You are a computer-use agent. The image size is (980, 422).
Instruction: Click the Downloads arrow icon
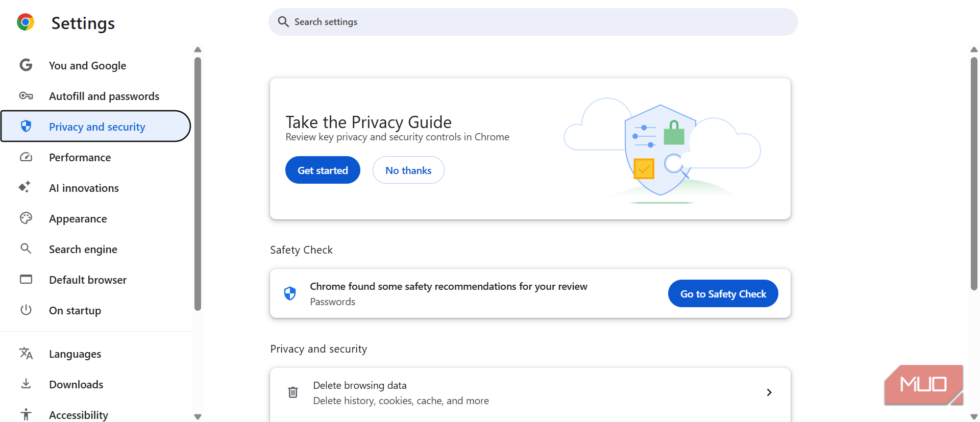[26, 384]
